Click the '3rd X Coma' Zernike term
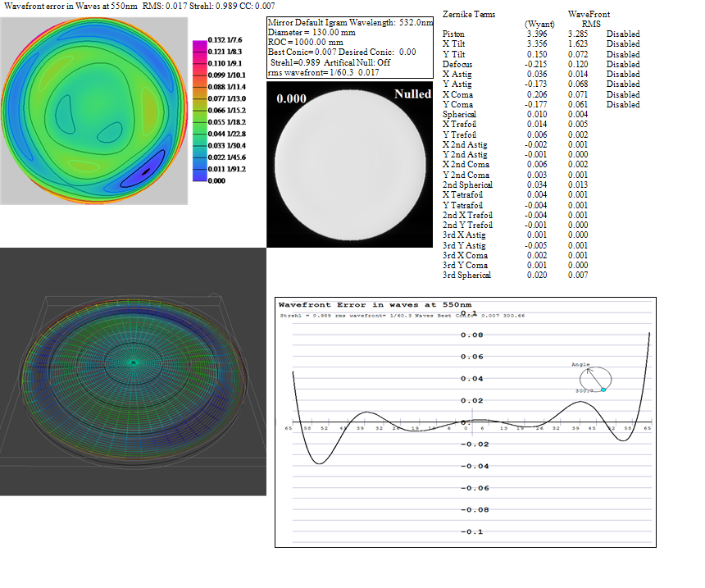 (x=465, y=256)
